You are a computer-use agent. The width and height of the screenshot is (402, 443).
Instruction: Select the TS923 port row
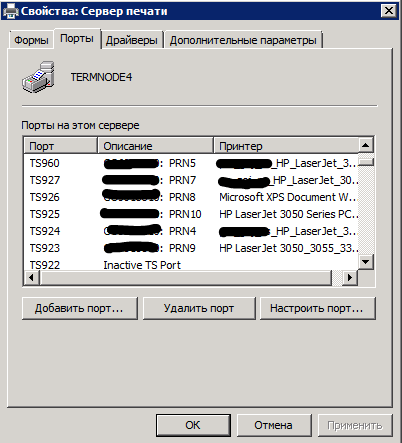click(191, 248)
